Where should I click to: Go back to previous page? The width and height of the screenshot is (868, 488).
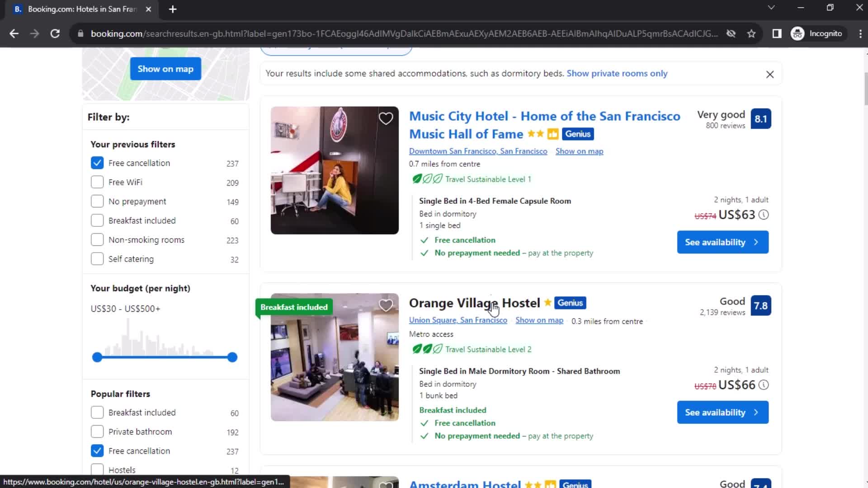[14, 33]
